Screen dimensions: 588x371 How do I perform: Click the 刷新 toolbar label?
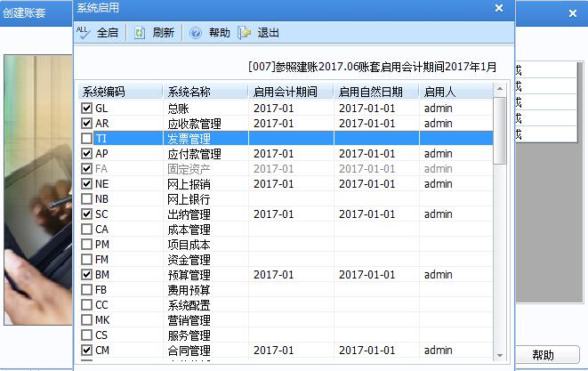[x=163, y=33]
